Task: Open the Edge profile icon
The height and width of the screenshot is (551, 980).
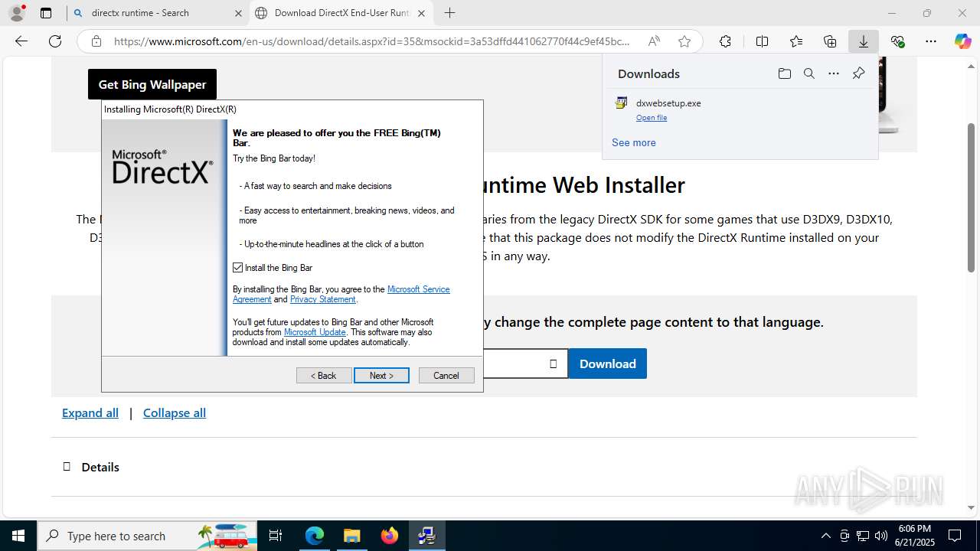Action: point(17,13)
